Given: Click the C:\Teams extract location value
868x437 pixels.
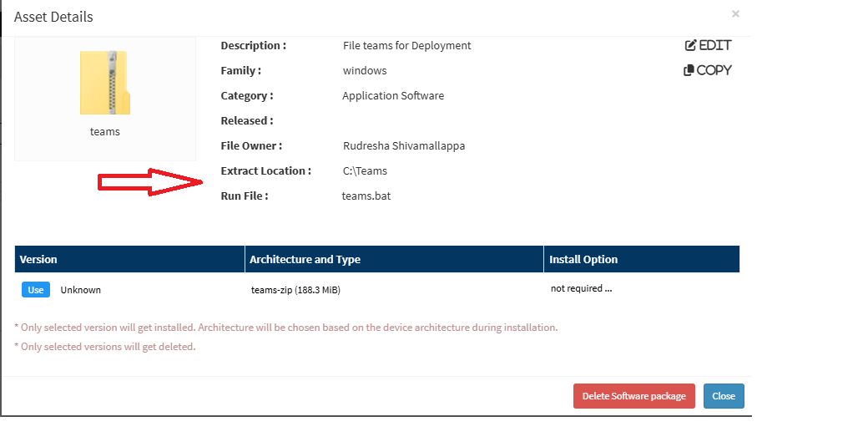Looking at the screenshot, I should click(365, 171).
